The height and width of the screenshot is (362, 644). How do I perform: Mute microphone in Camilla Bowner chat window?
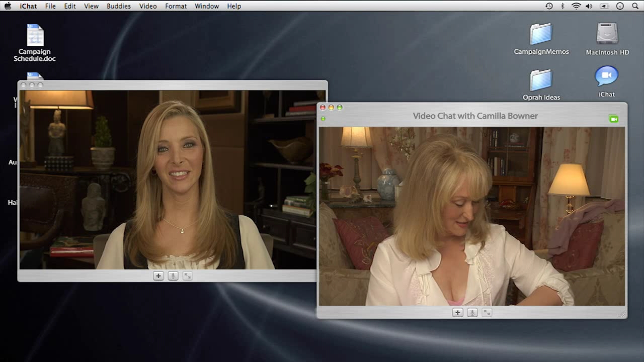tap(472, 313)
